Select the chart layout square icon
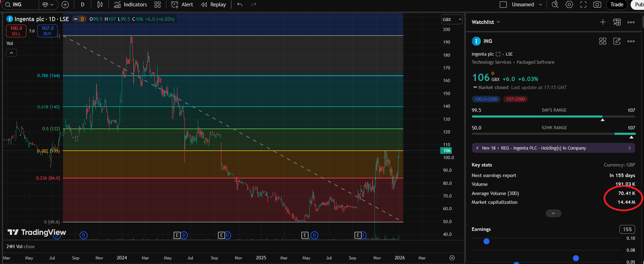Image resolution: width=644 pixels, height=264 pixels. (503, 4)
